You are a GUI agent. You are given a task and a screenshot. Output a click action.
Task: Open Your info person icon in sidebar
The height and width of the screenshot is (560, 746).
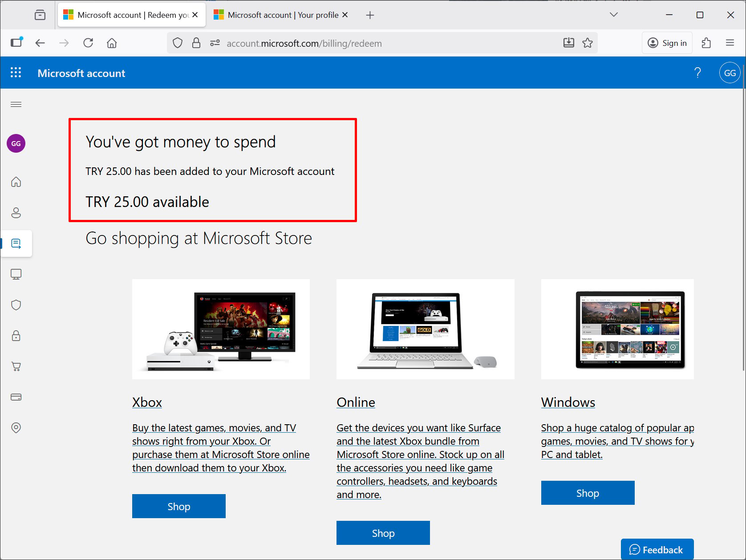[16, 213]
